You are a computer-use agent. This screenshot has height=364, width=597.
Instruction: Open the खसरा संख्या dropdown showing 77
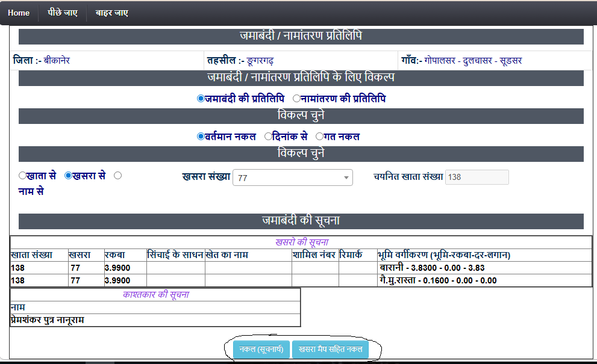tap(293, 177)
